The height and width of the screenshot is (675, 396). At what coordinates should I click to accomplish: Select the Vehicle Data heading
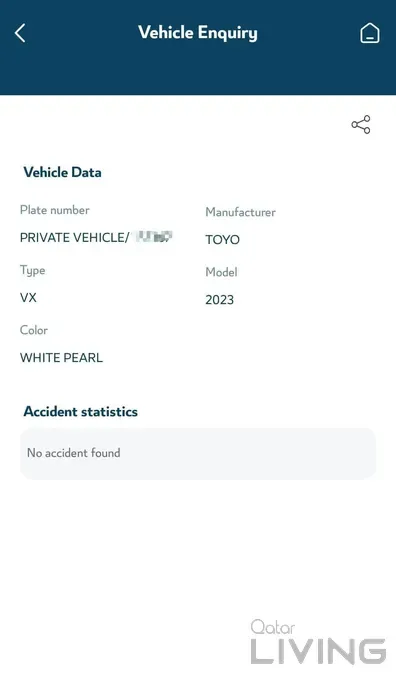(x=62, y=172)
